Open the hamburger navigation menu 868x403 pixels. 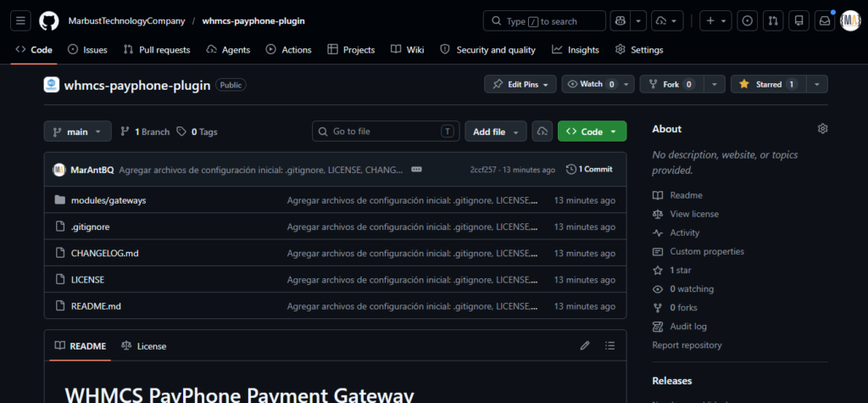(20, 21)
